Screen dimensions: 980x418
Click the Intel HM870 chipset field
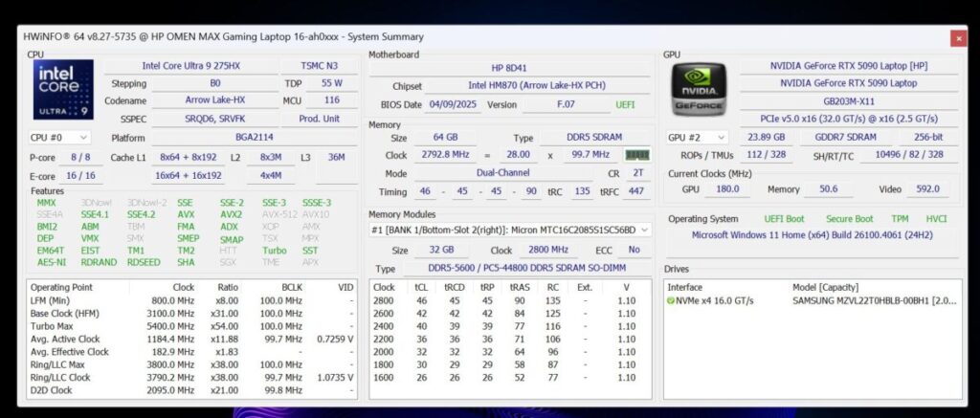pos(537,85)
